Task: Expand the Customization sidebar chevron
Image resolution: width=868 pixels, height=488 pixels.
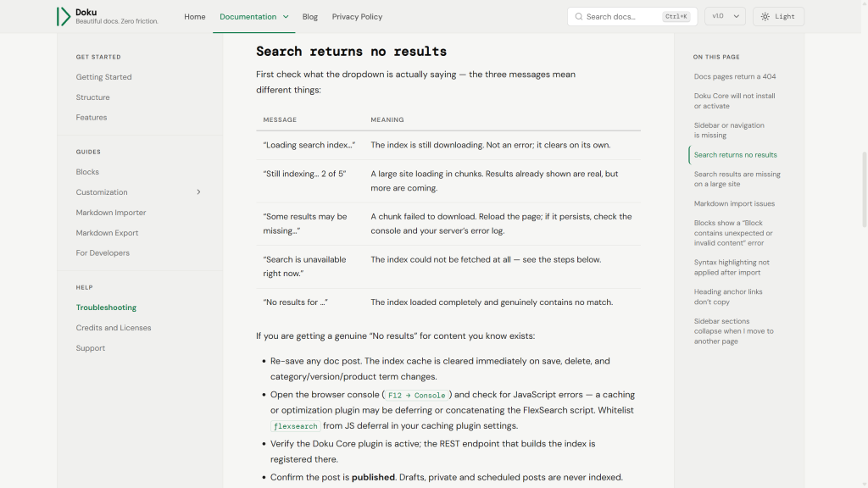Action: click(x=198, y=192)
